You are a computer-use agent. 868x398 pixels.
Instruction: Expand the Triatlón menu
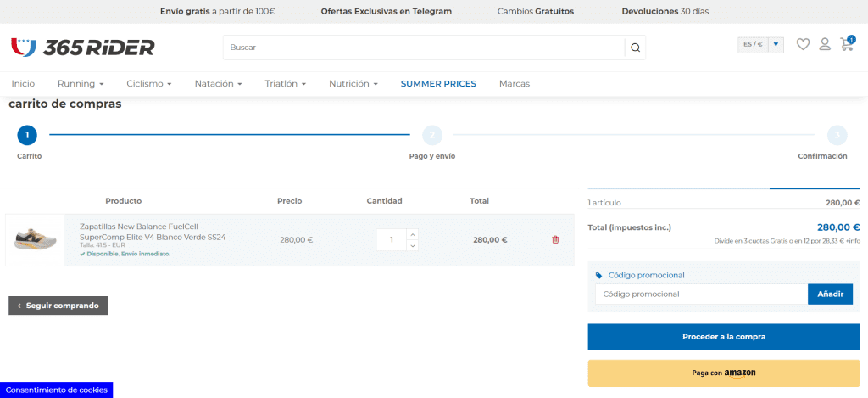click(286, 84)
